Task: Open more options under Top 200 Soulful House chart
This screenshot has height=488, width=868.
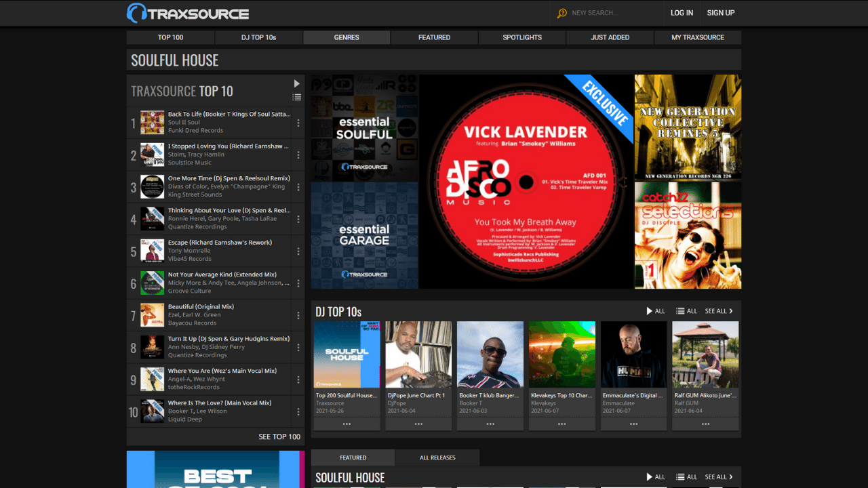Action: [347, 424]
